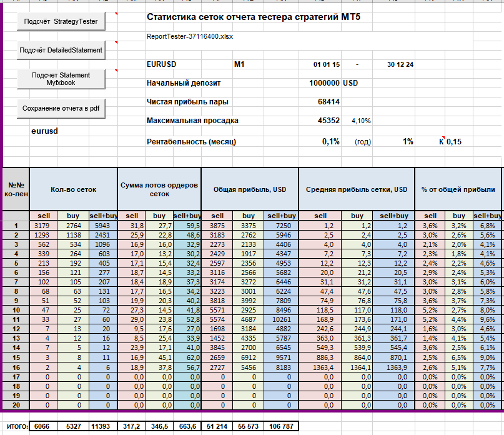Select row 5 sell lots 17,1
Screen dimensions: 504x435
pyautogui.click(x=131, y=263)
